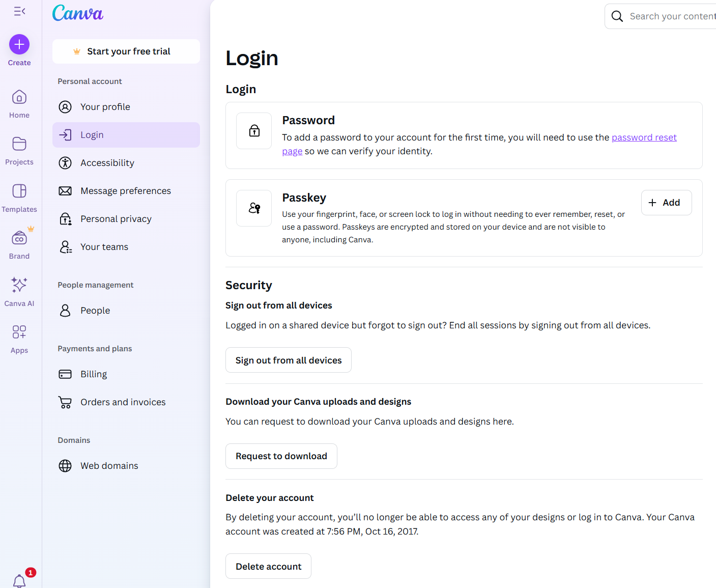Click the Your profile avatar icon

(x=65, y=107)
